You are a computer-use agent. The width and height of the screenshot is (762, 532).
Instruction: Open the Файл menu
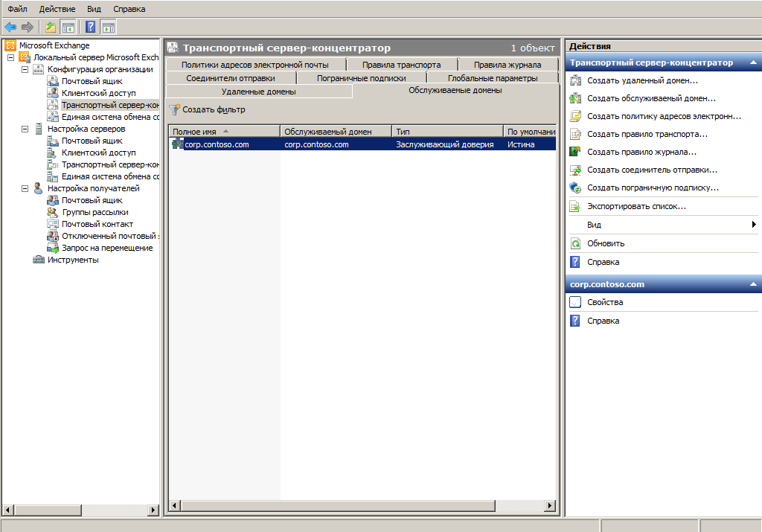(x=18, y=9)
